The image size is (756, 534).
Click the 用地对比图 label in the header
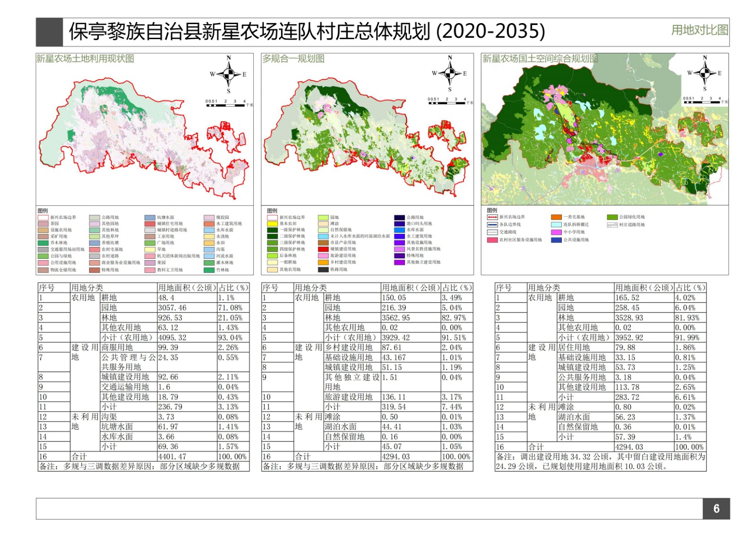point(699,30)
